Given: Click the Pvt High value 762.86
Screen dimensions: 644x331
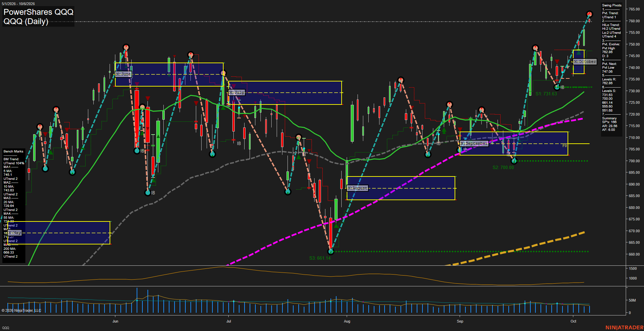Looking at the screenshot, I should click(607, 52).
